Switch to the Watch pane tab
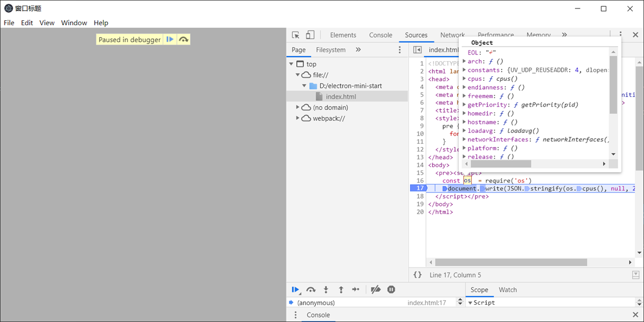The width and height of the screenshot is (644, 322). coord(508,289)
